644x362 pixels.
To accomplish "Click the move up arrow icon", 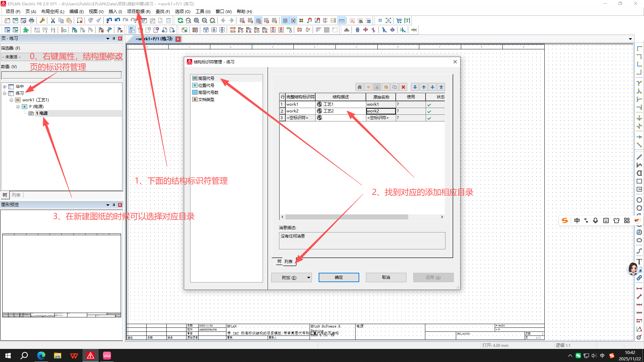I will tap(424, 87).
